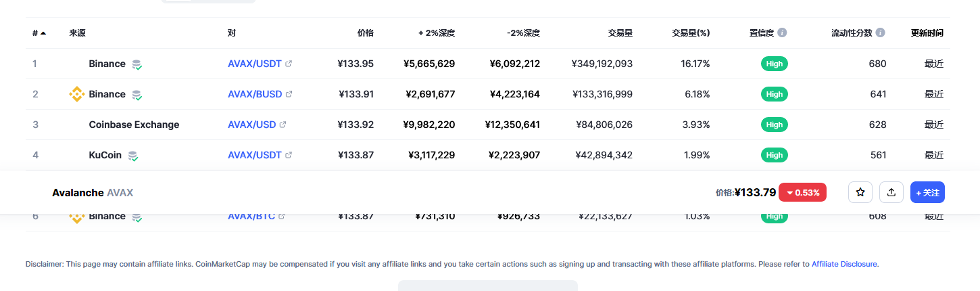
Task: Click the KuCoin AVAX/USDT pair link
Action: (255, 155)
